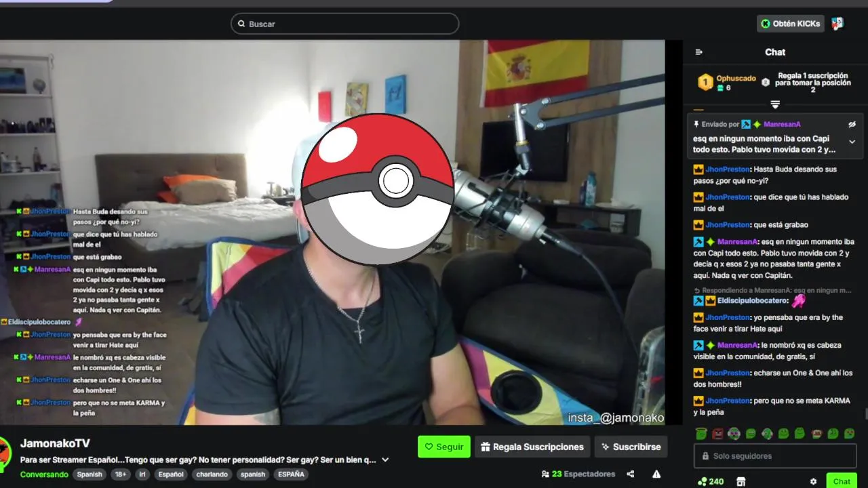Select the 18+ tag
Image resolution: width=868 pixels, height=488 pixels.
[121, 474]
